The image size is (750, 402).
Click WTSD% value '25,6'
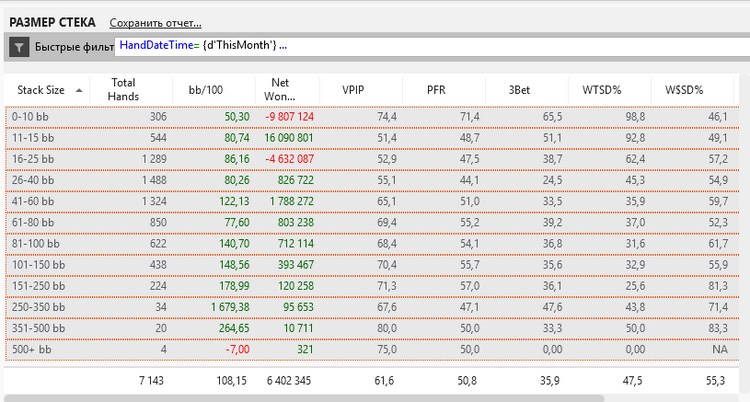point(635,286)
